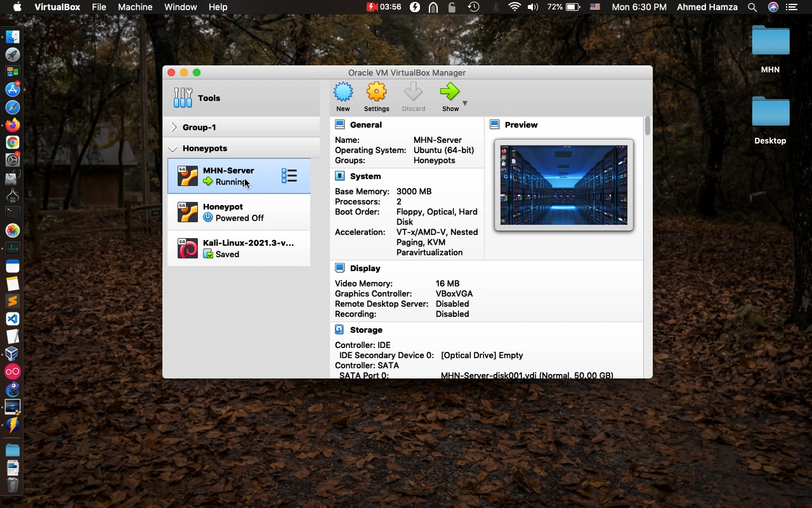Select the Kali-Linux saved virtual machine
The image size is (812, 508).
[239, 248]
